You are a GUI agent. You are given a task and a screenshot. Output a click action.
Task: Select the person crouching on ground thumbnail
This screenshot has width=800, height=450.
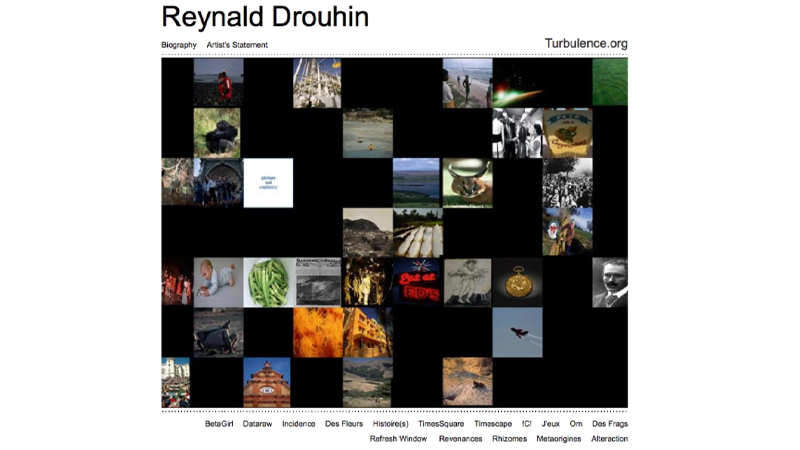pos(218,333)
